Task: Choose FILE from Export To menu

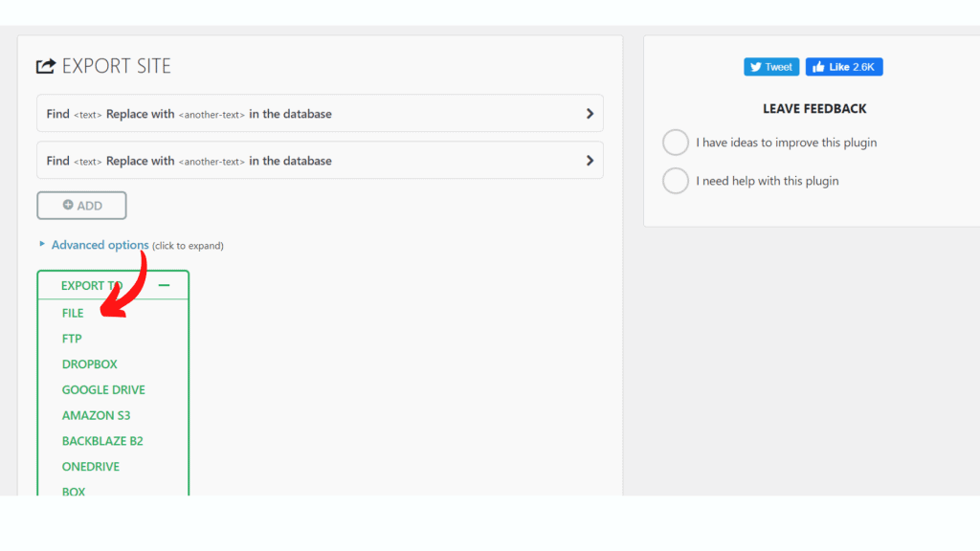Action: 73,313
